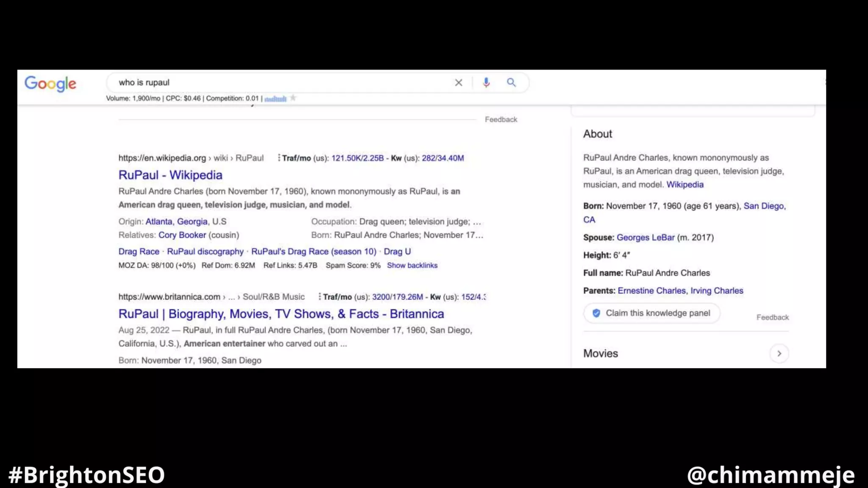Follow 'San Diego, CA' birthplace link
868x488 pixels.
(x=764, y=206)
